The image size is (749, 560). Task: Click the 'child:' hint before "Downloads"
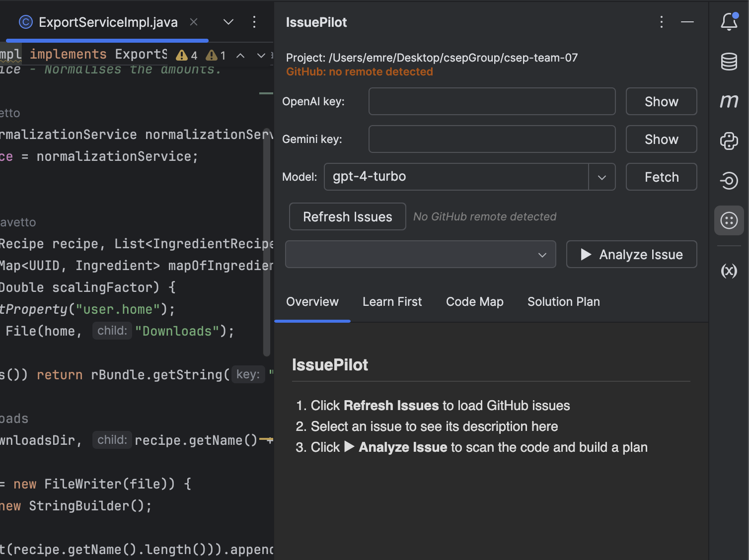tap(112, 331)
